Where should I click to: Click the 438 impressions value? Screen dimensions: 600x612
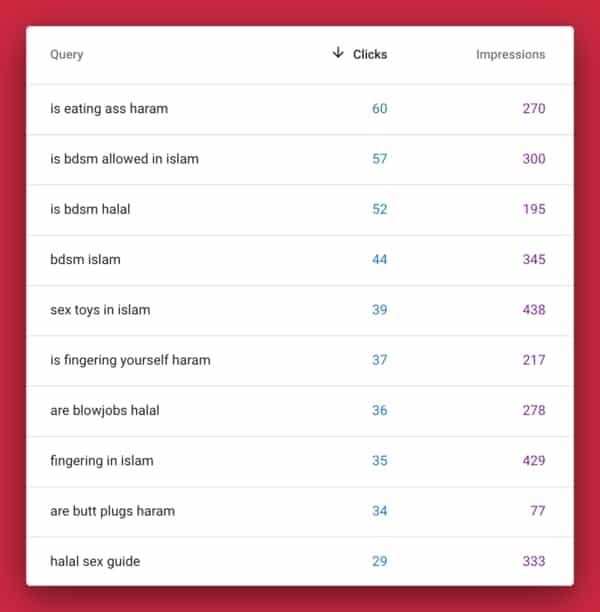coord(534,310)
